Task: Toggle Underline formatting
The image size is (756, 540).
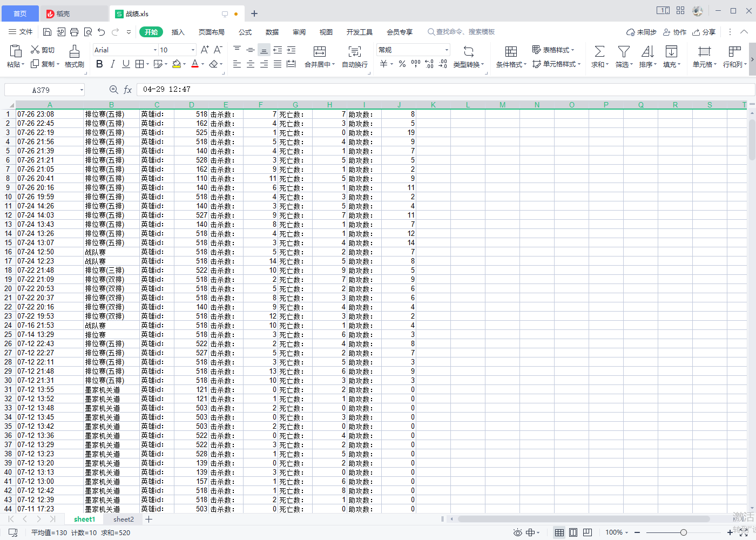Action: [x=126, y=64]
